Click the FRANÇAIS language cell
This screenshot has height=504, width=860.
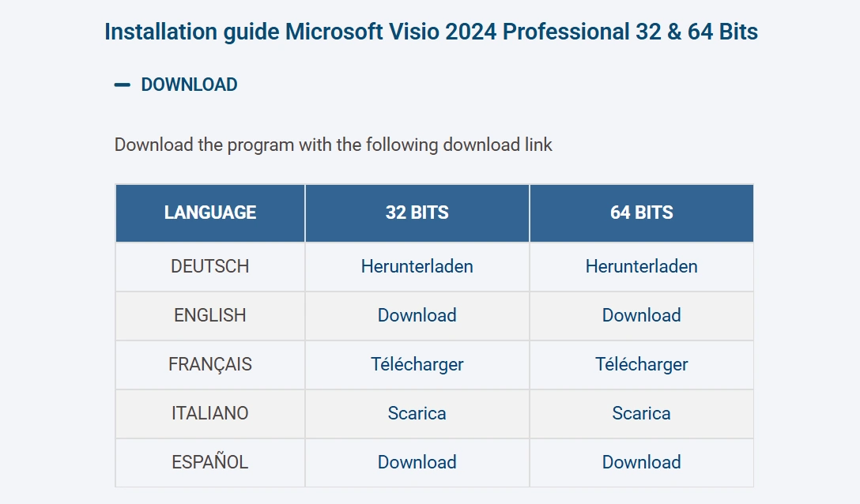[210, 364]
